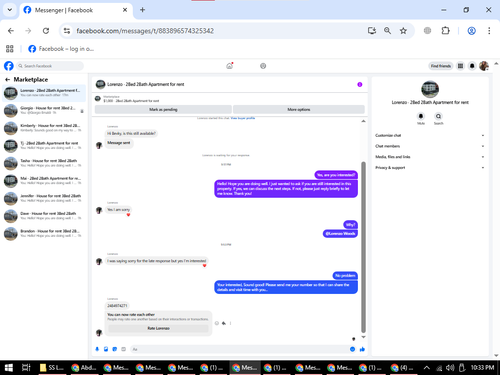Open View buyer profile link
Image resolution: width=500 pixels, height=375 pixels.
[243, 118]
